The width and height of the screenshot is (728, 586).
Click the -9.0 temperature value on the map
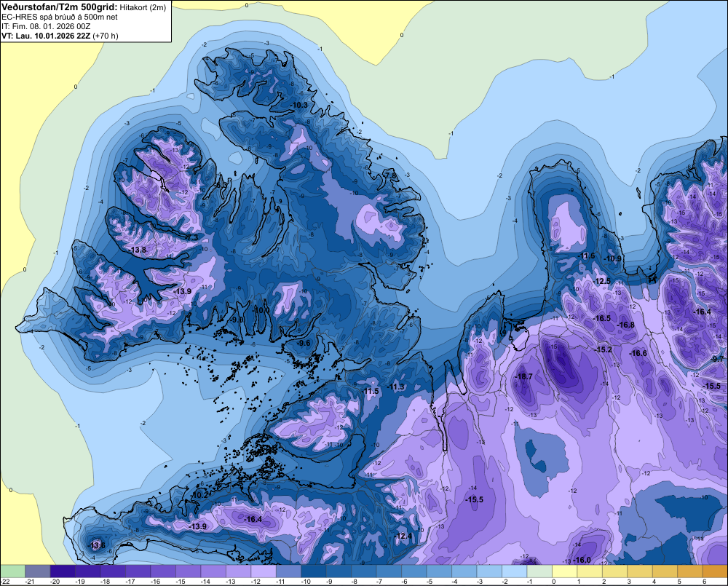point(237,320)
